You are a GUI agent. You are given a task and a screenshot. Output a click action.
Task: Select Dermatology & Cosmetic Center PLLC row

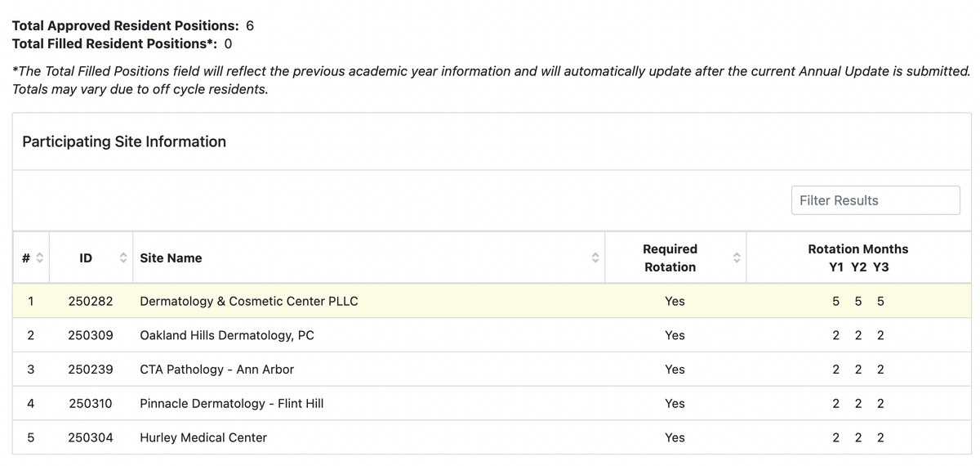click(x=492, y=301)
